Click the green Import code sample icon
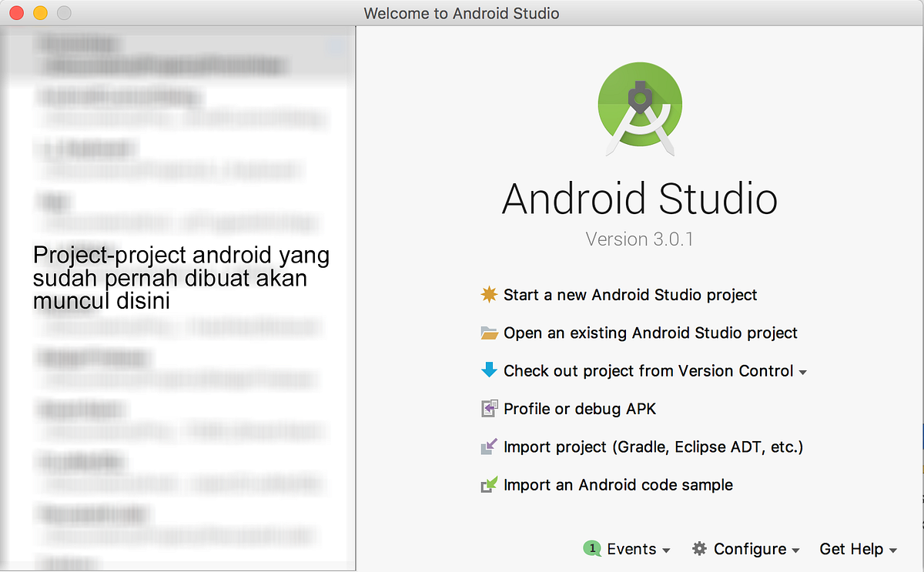Image resolution: width=924 pixels, height=572 pixels. coord(488,485)
